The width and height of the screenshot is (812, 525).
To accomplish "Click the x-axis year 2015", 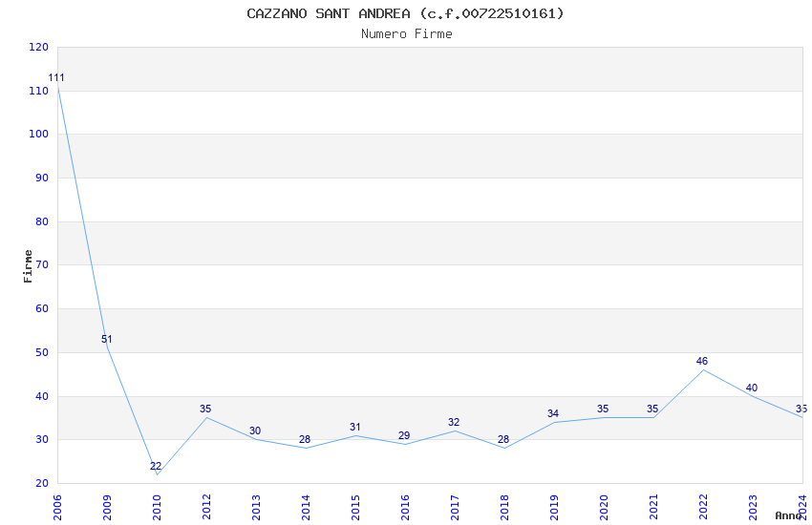I will [x=355, y=507].
